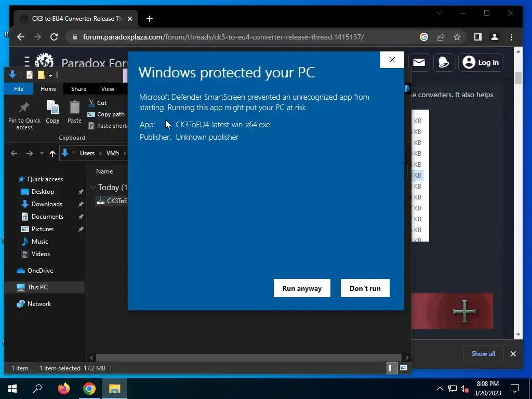532x399 pixels.
Task: Switch to Share ribbon tab
Action: [x=78, y=89]
